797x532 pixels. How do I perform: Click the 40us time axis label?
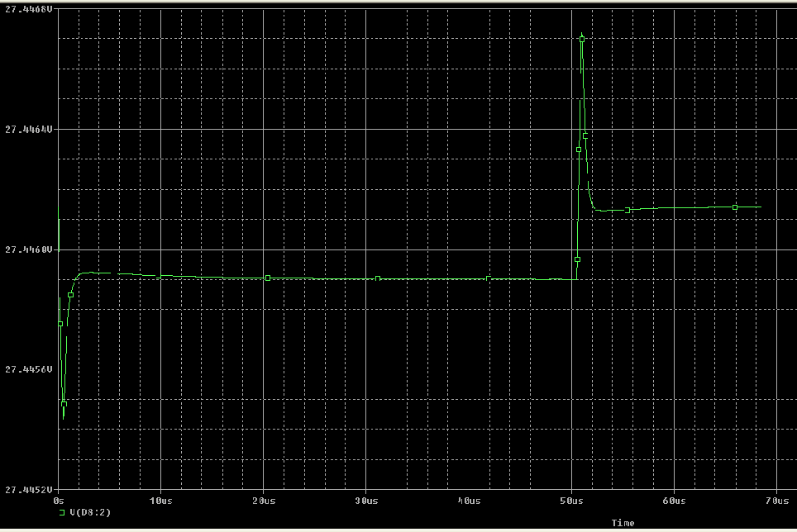coord(469,501)
